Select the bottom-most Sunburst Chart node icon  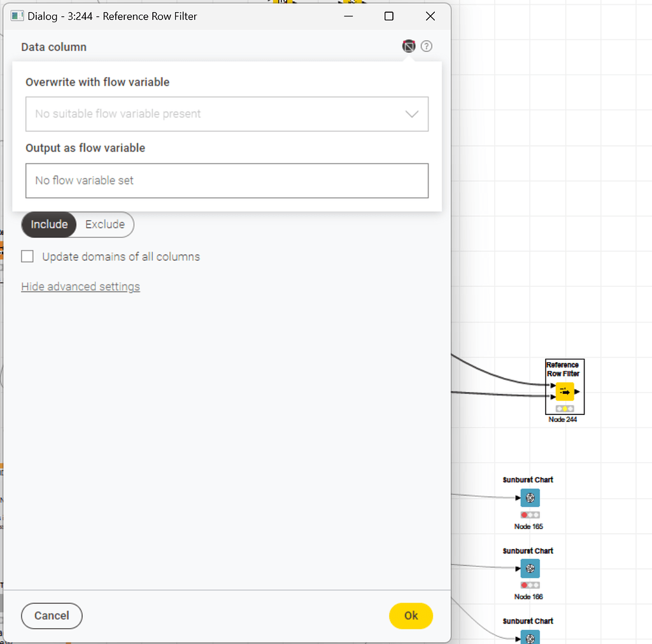point(530,637)
